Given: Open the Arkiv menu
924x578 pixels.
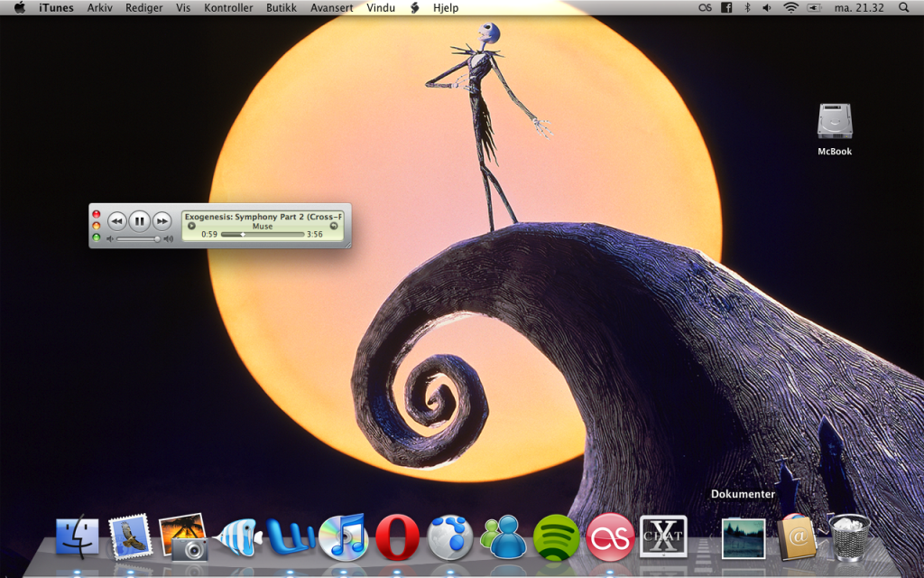Looking at the screenshot, I should [x=100, y=7].
